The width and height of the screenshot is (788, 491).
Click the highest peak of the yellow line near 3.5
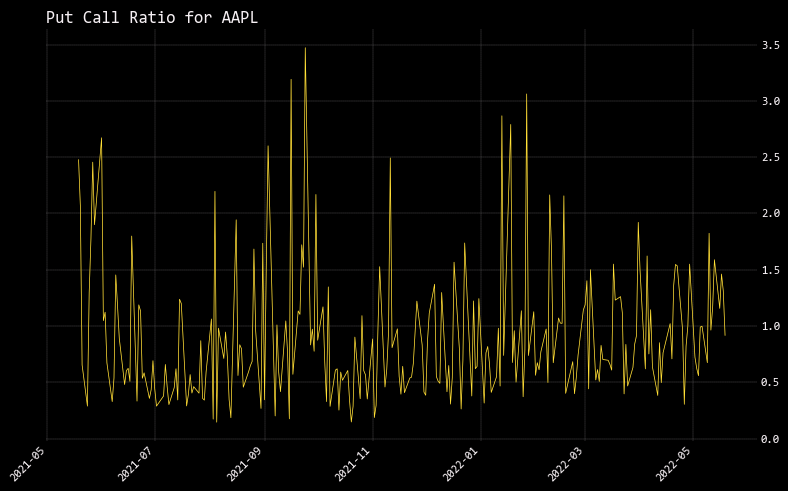305,49
